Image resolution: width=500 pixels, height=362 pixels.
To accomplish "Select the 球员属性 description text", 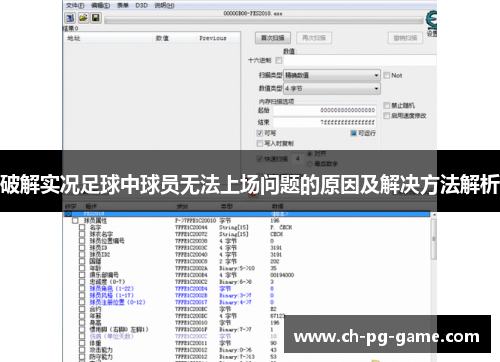I will pyautogui.click(x=95, y=221).
